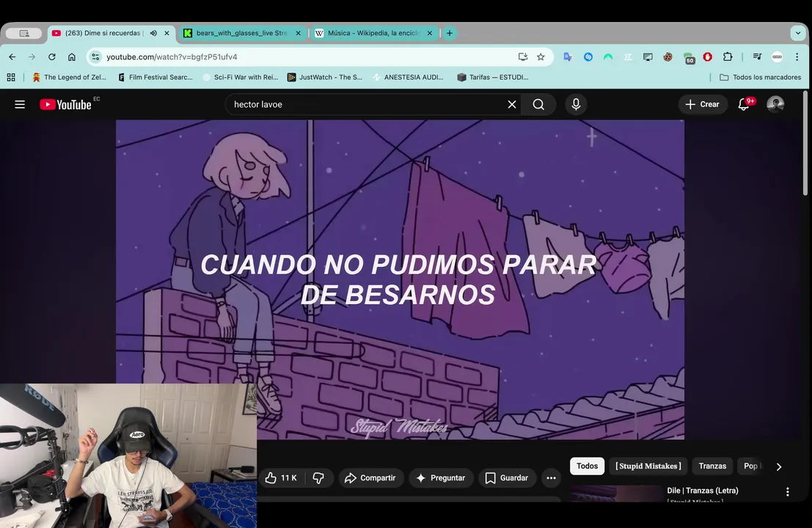Open the Extensions puzzle menu
812x528 pixels.
click(x=728, y=57)
